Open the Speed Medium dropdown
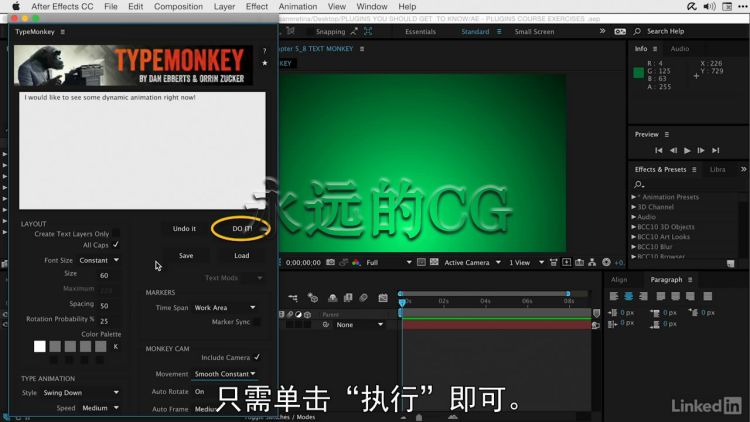This screenshot has height=422, width=750. pos(100,408)
